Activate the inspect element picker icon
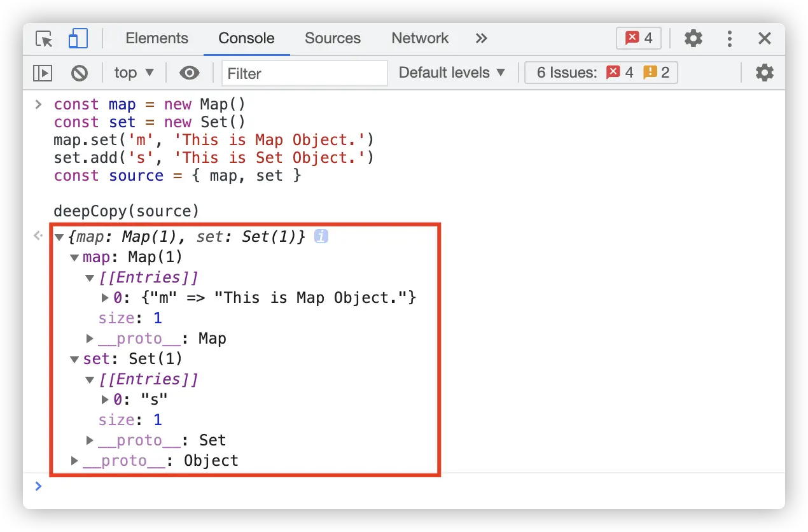Image resolution: width=808 pixels, height=532 pixels. pyautogui.click(x=44, y=39)
